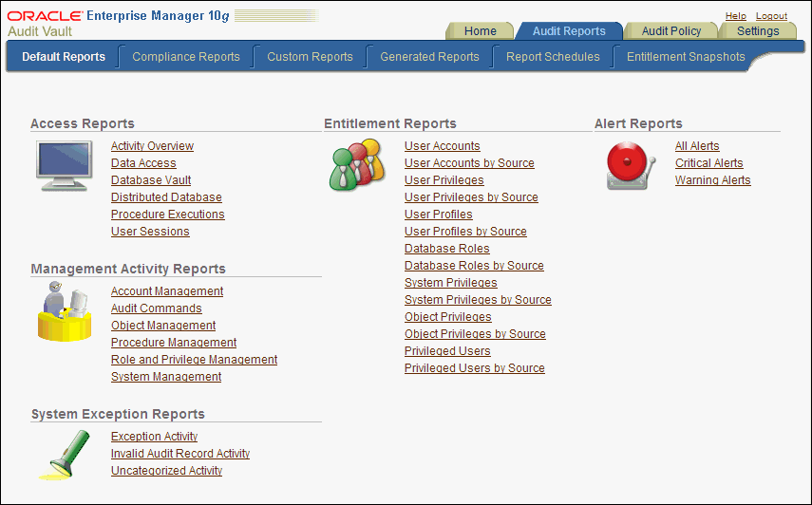
Task: Open the Activity Overview report
Action: pyautogui.click(x=152, y=146)
